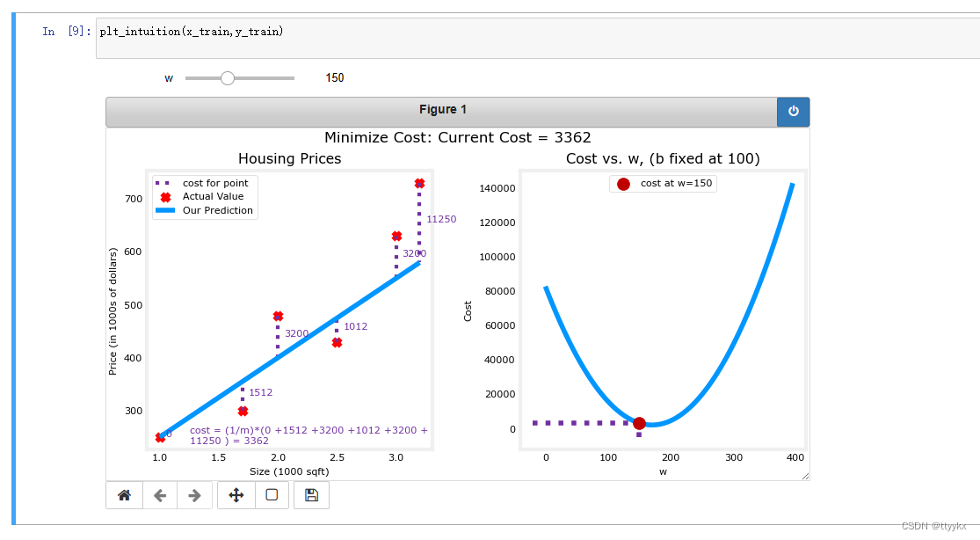980x540 pixels.
Task: Select the In [9] cell prompt
Action: point(67,32)
